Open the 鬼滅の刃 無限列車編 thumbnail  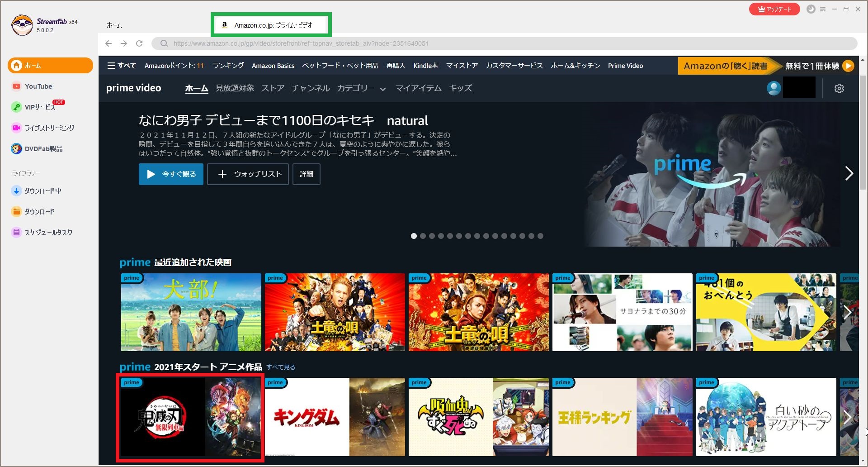[x=191, y=417]
